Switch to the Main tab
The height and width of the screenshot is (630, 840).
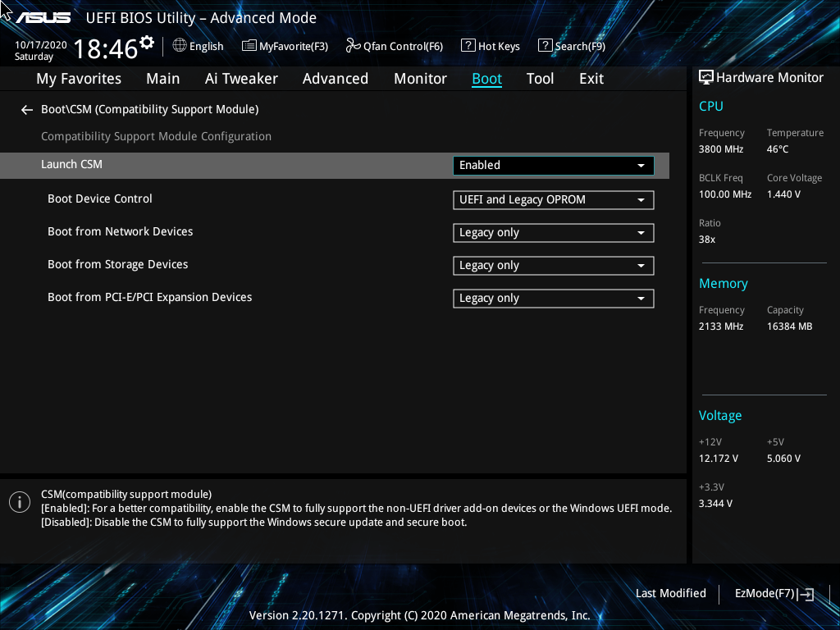(163, 79)
